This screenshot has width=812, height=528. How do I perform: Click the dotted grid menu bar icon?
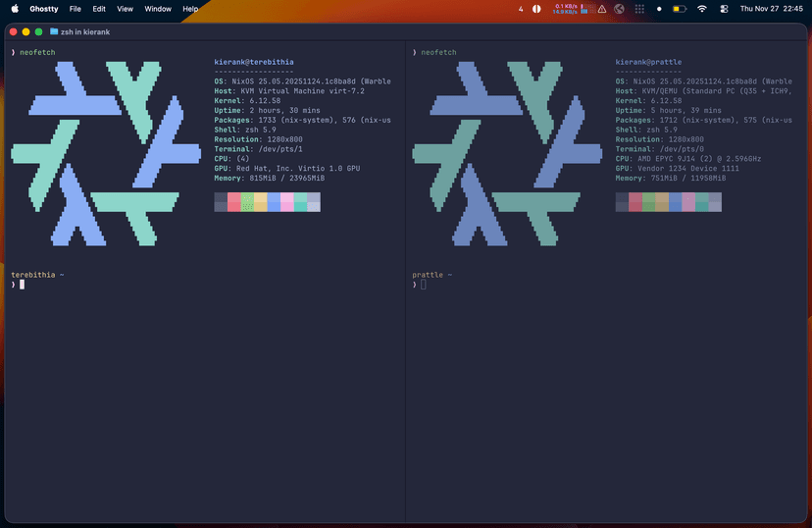(639, 9)
